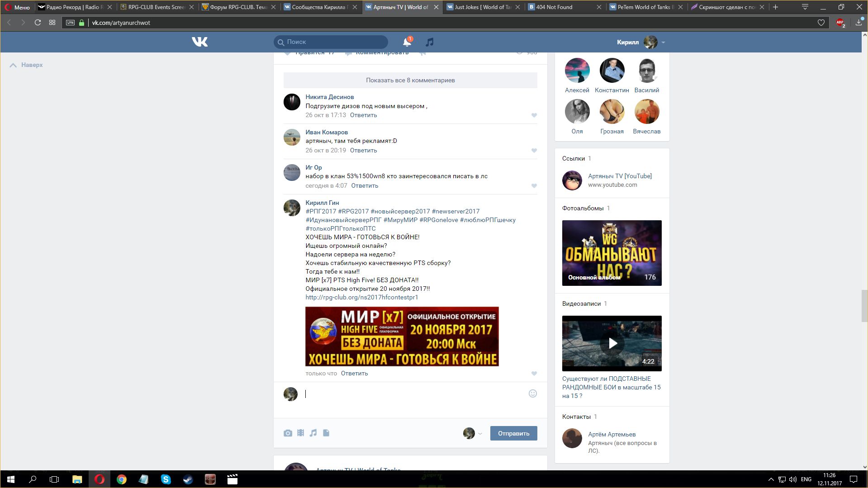
Task: Open VK notifications bell
Action: coord(407,42)
